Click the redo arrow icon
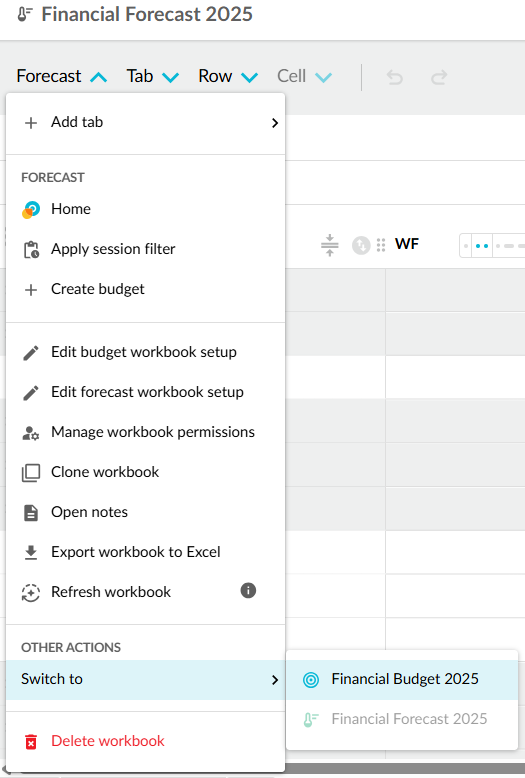Screen dimensions: 525x778 tap(439, 77)
